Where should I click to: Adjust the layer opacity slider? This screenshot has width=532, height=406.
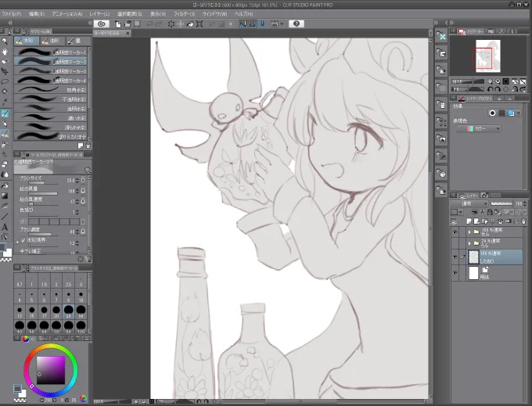point(501,203)
